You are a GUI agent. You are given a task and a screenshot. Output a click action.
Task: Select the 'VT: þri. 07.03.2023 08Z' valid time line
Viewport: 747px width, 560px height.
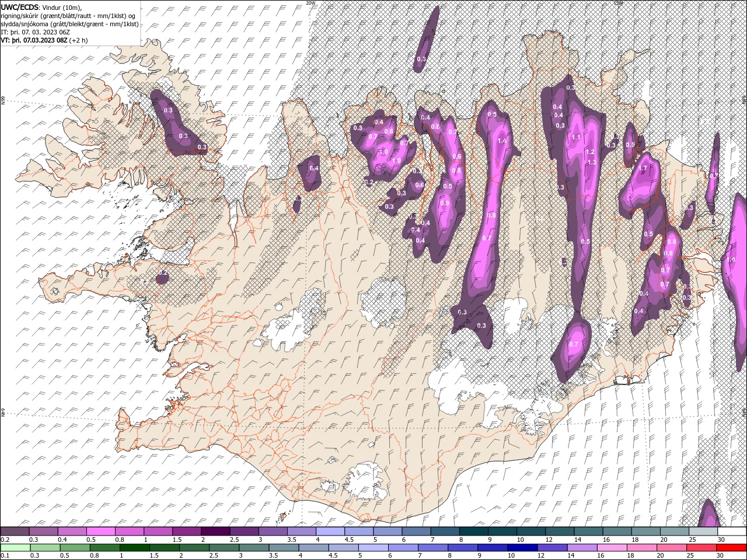34,40
